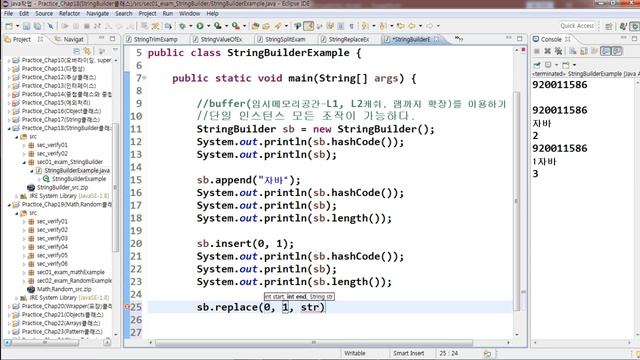Collapse the Practice_Chap18 project node
The image size is (640, 360).
[x=9, y=128]
